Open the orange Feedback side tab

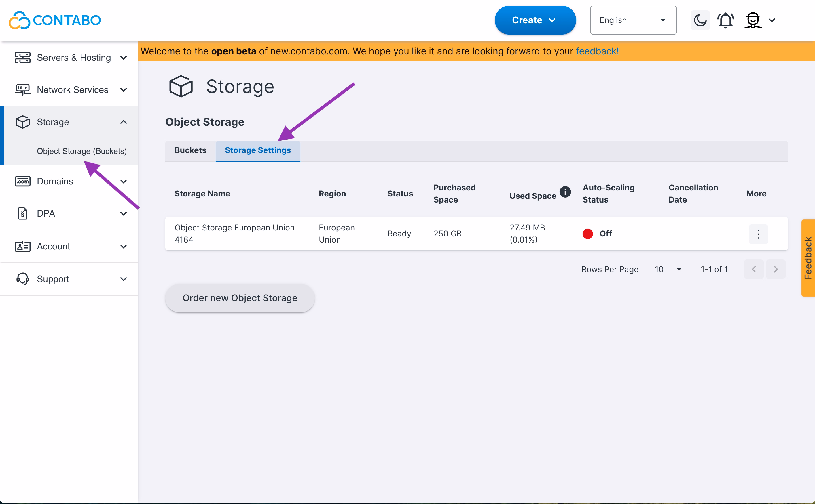[x=808, y=258]
